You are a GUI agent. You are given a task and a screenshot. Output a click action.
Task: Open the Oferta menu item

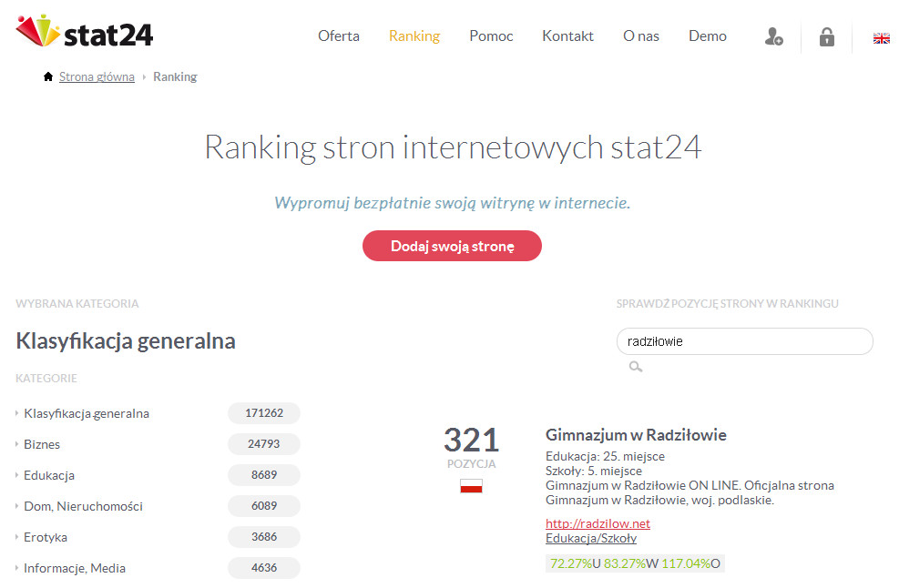point(339,35)
